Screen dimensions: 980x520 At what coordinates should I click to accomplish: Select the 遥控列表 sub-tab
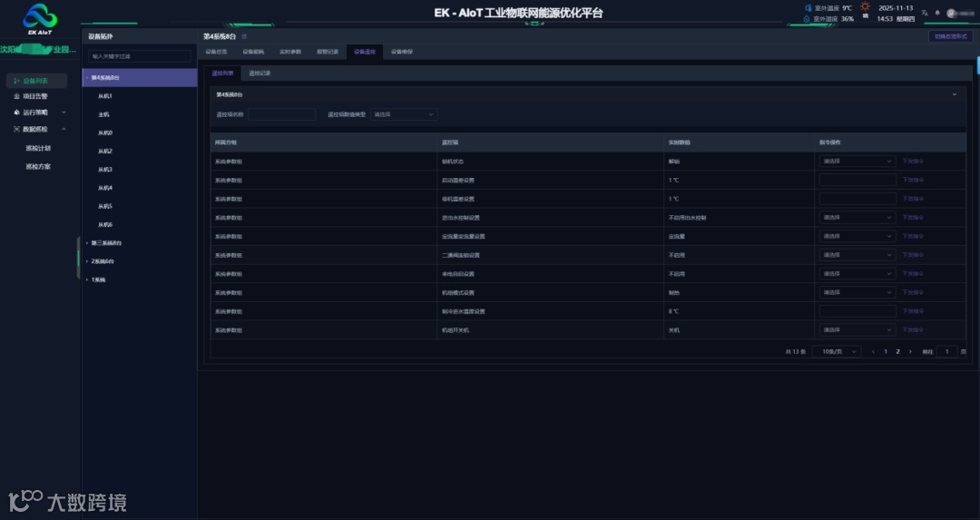click(222, 74)
